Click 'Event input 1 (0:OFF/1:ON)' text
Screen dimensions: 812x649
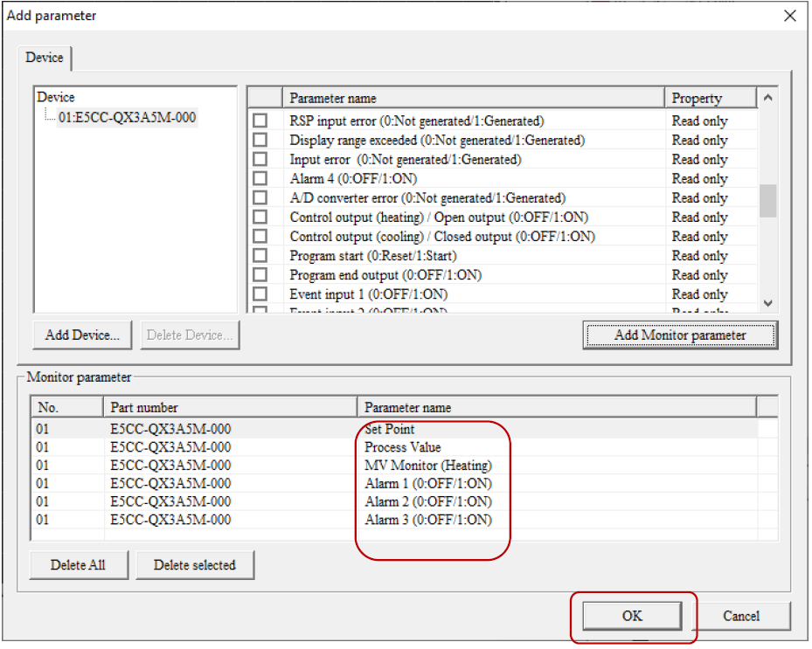(x=369, y=294)
